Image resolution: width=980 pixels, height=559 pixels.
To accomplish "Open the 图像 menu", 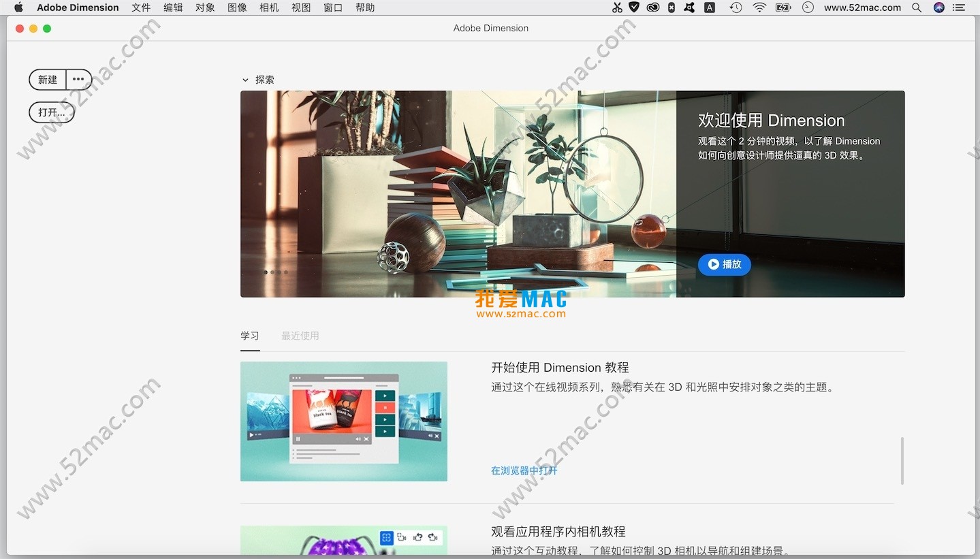I will [x=237, y=7].
